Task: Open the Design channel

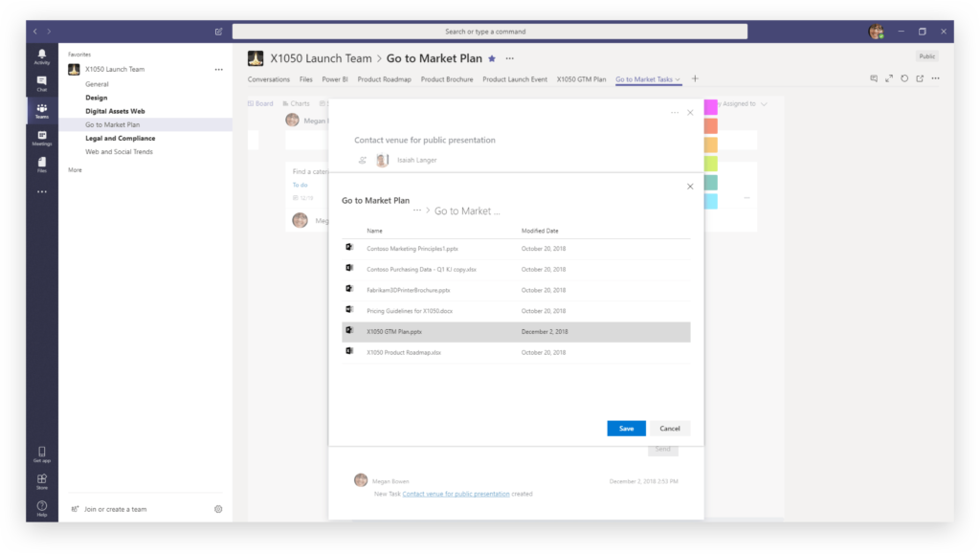Action: point(97,98)
